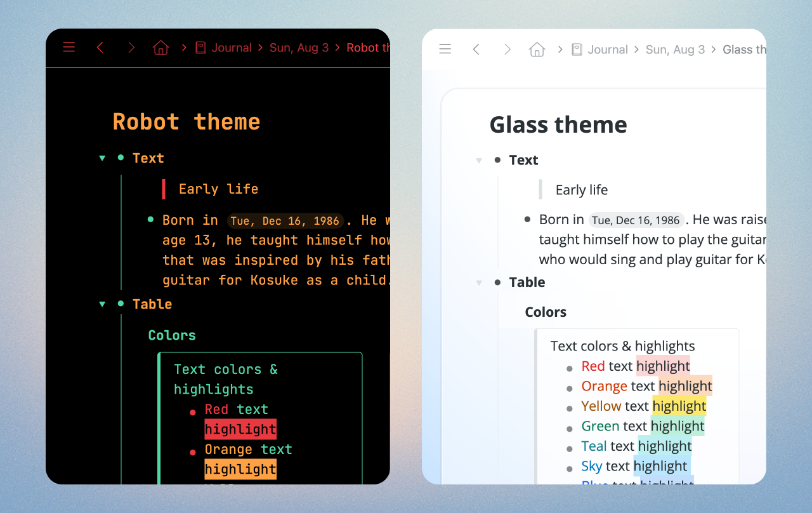The image size is (812, 513).
Task: Click the home icon in Robot theme breadcrumb
Action: (160, 47)
